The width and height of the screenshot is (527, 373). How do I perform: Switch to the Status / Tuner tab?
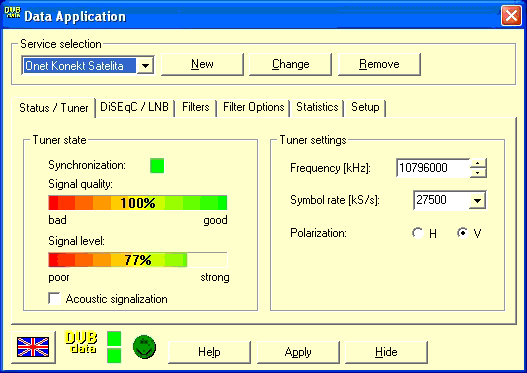coord(54,108)
